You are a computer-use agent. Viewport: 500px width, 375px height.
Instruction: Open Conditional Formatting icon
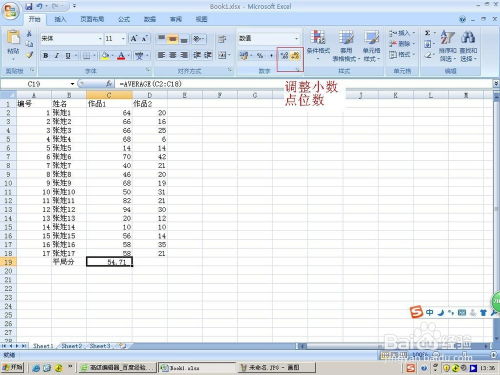click(x=318, y=45)
